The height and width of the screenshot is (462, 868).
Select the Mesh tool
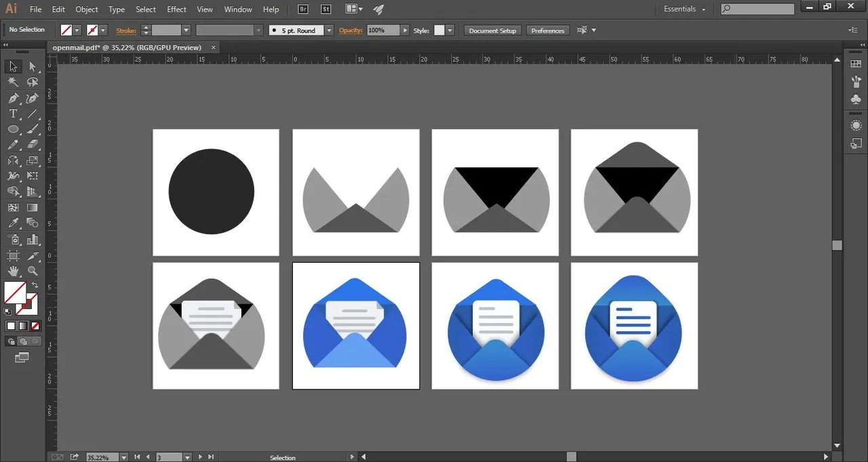point(13,207)
